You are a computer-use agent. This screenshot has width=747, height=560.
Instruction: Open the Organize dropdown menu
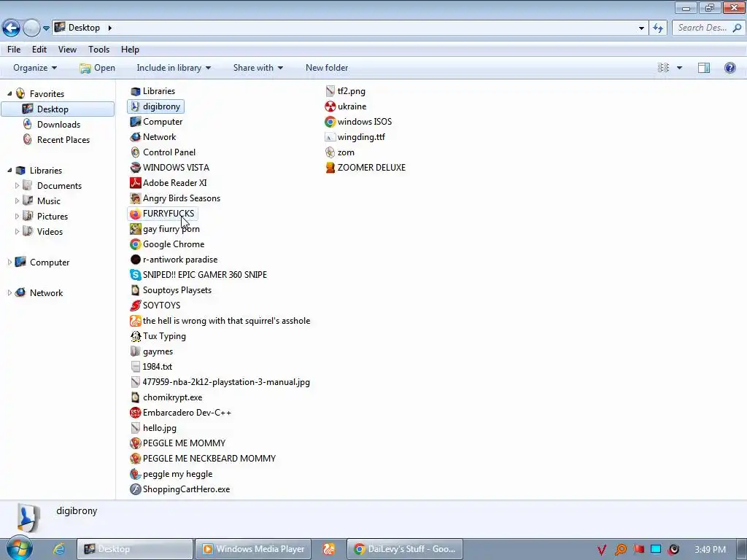pos(35,68)
